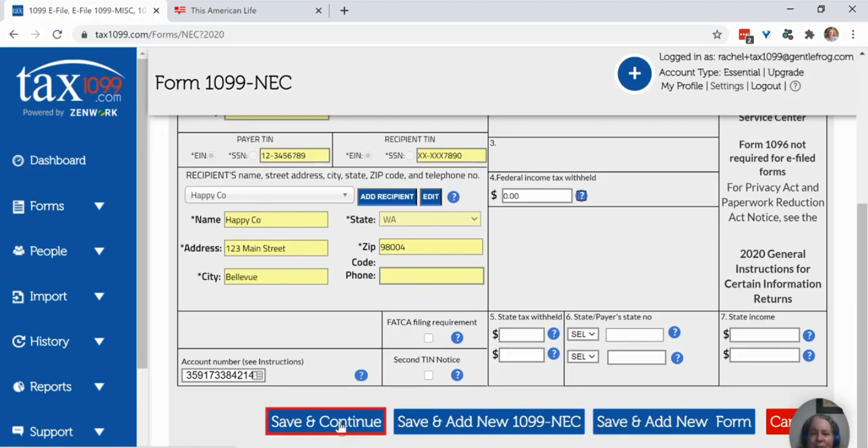Viewport: 868px width, 448px height.
Task: Click the ADD RECIPIENT button
Action: tap(387, 197)
